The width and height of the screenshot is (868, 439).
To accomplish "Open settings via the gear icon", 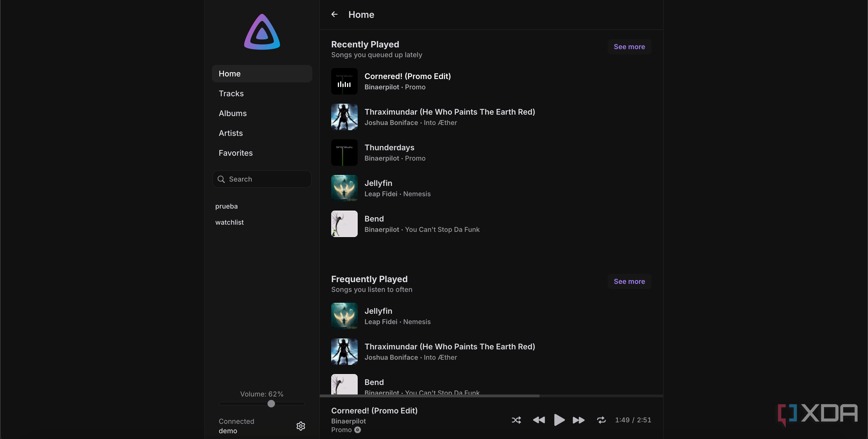I will click(301, 426).
